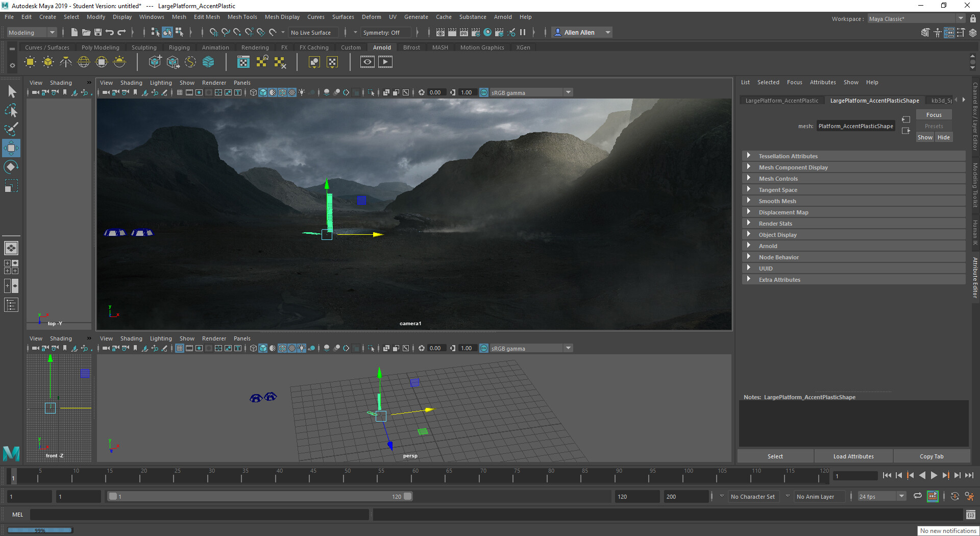Open animation preferences running-man icon

pos(969,496)
